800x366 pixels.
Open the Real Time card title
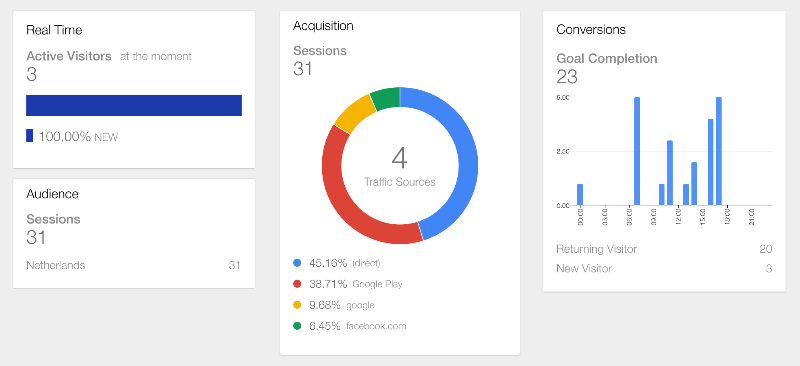pyautogui.click(x=54, y=30)
